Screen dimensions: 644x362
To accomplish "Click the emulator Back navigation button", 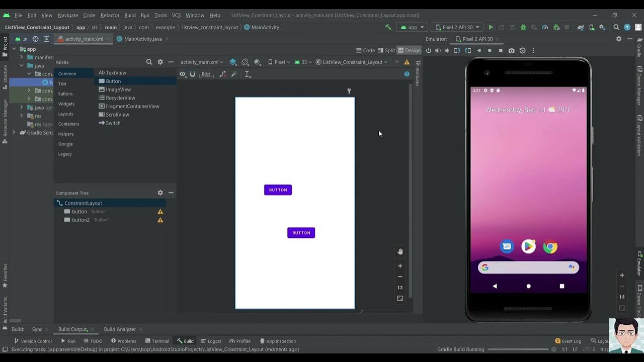I will click(495, 286).
